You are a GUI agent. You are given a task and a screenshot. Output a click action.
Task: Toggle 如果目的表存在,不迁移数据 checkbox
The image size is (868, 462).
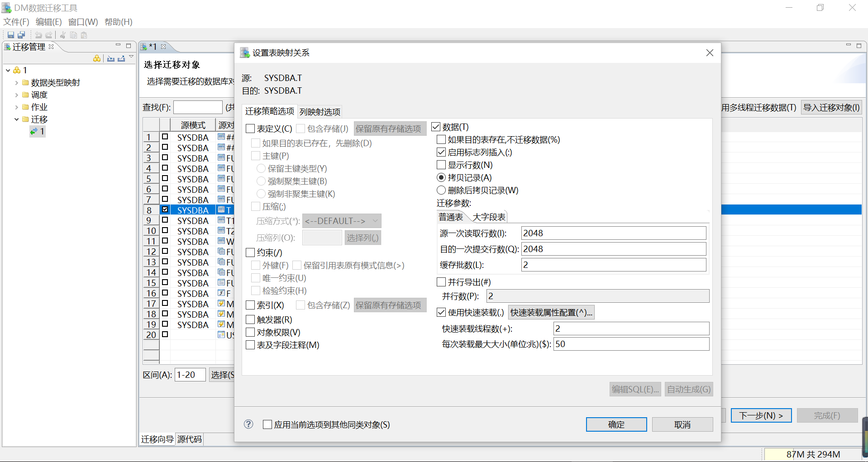click(x=441, y=139)
